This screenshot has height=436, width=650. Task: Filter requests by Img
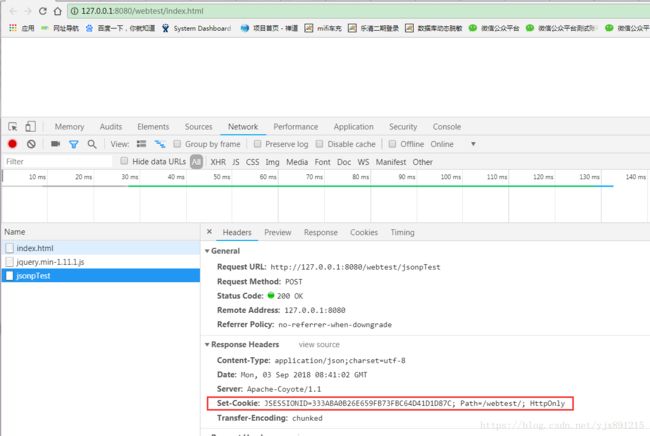pyautogui.click(x=272, y=162)
